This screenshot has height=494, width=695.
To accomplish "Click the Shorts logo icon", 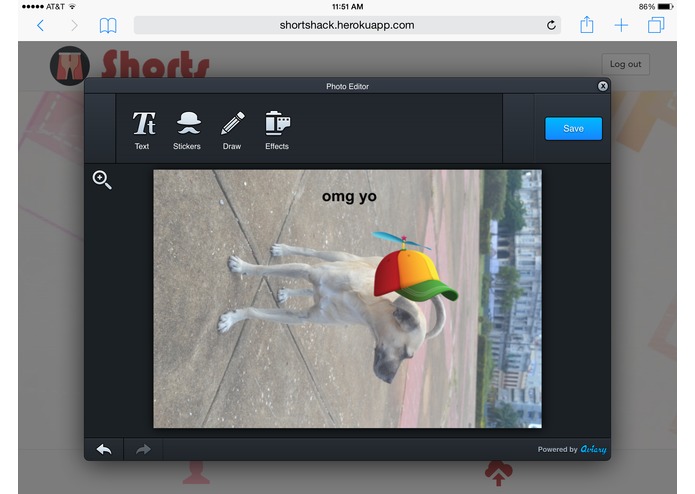I will click(x=70, y=66).
